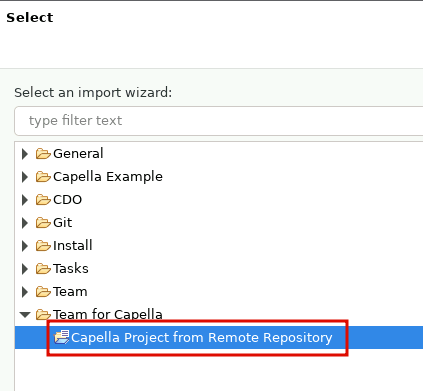This screenshot has height=391, width=423.
Task: Expand the Capella Example category
Action: click(x=25, y=177)
